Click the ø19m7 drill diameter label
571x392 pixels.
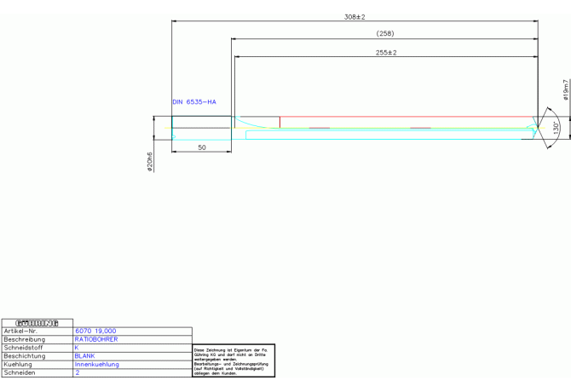pyautogui.click(x=566, y=90)
